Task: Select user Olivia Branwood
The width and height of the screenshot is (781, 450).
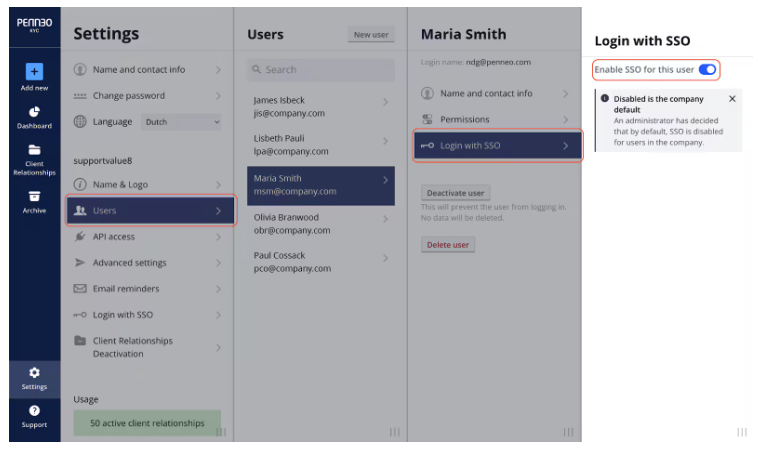Action: click(321, 224)
